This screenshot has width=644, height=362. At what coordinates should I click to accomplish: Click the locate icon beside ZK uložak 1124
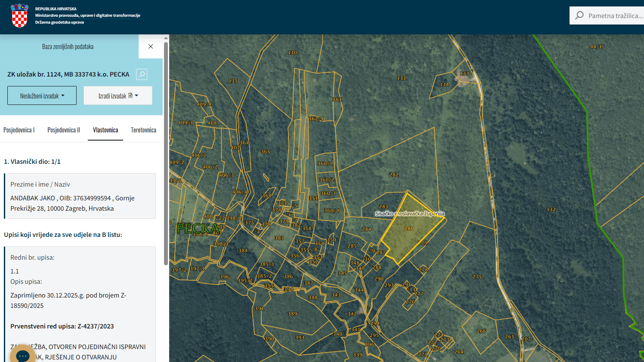point(142,74)
